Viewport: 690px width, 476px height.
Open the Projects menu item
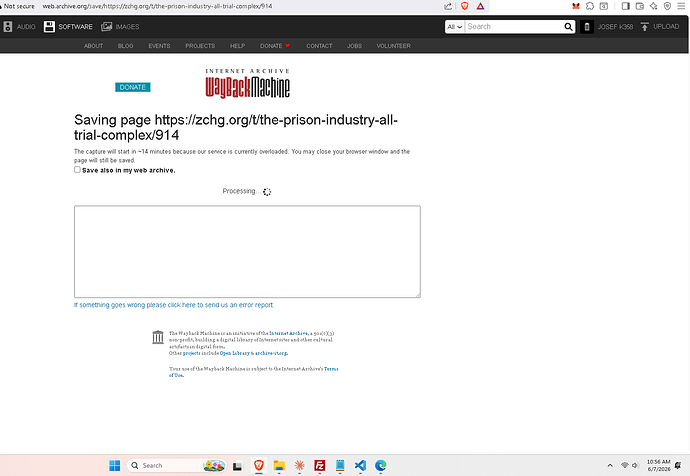(x=200, y=46)
